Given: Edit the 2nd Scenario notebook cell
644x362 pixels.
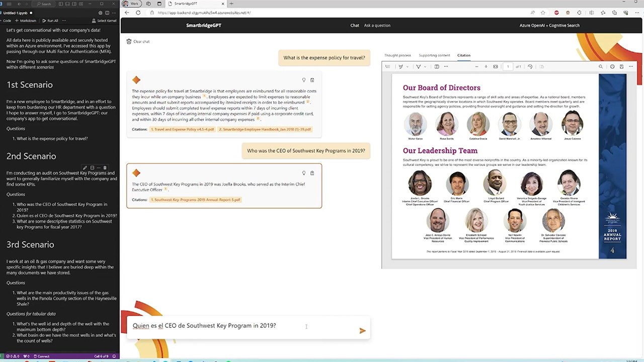Looking at the screenshot, I should tap(85, 167).
